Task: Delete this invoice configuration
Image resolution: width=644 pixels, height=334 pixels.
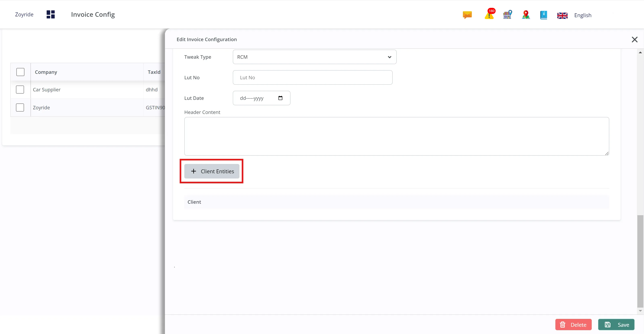Action: pos(573,325)
